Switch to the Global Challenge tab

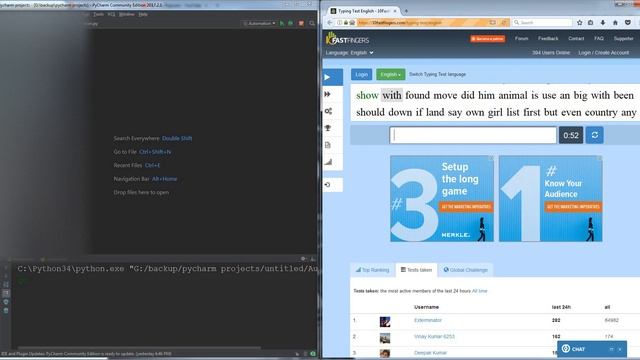[x=466, y=270]
